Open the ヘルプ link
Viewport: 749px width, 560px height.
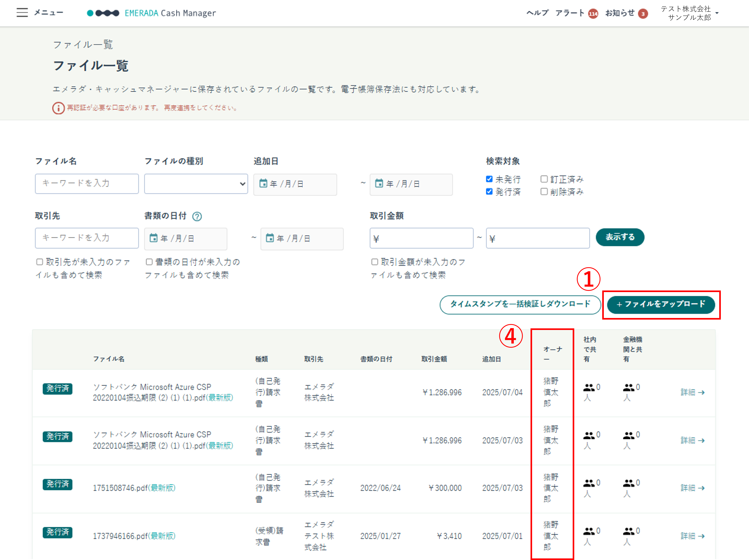(537, 13)
